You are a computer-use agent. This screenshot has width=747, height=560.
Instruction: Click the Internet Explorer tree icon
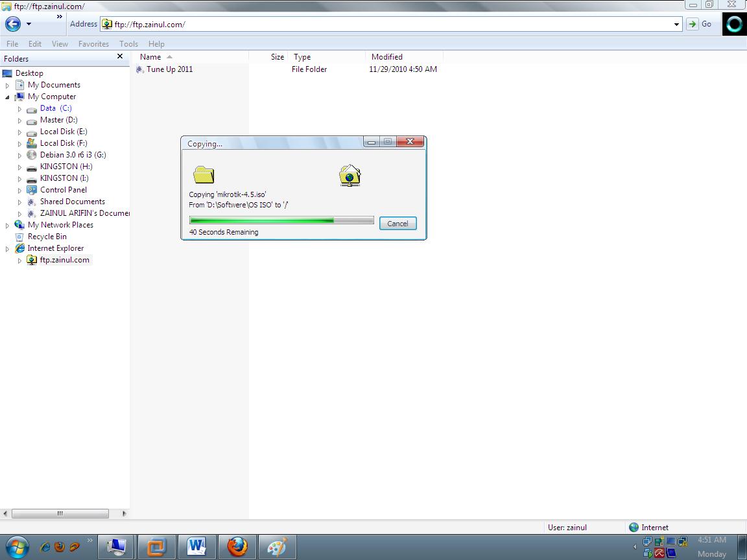coord(19,248)
